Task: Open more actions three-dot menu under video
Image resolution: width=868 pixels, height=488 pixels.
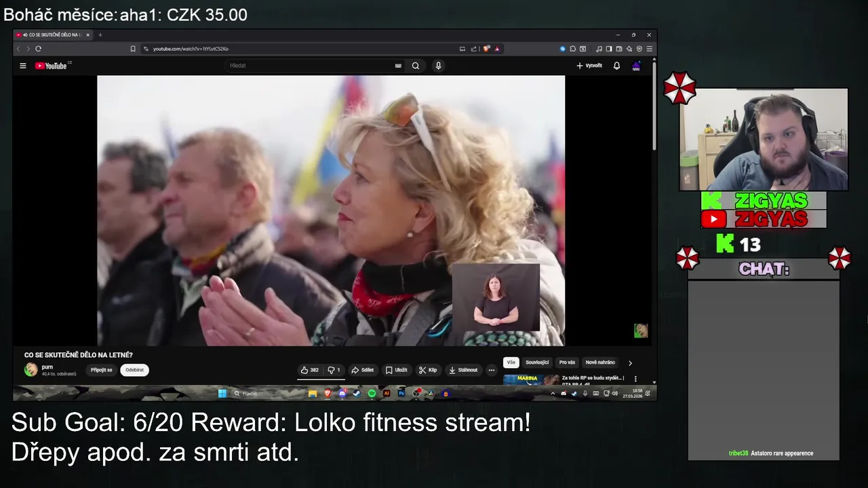Action: [x=492, y=370]
